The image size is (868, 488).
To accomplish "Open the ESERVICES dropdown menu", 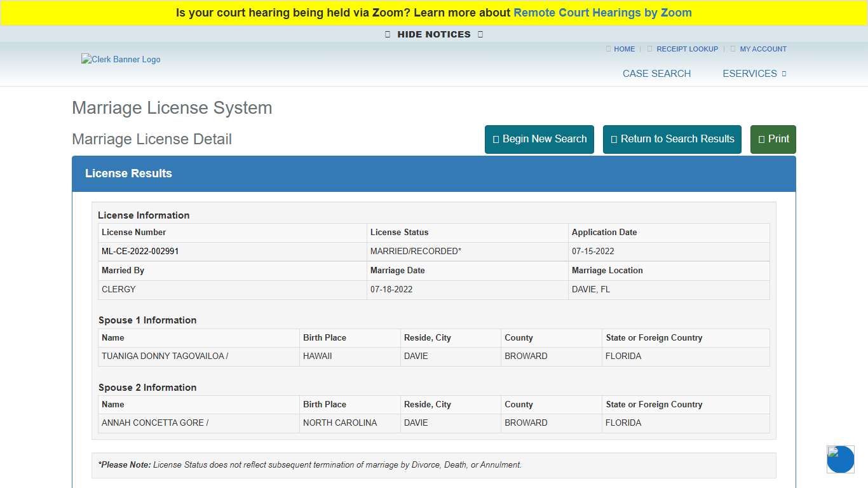I will click(x=750, y=74).
